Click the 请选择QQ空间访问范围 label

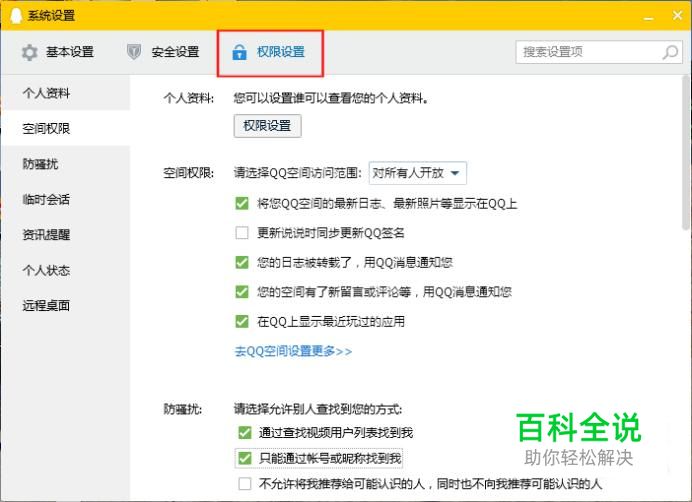click(x=298, y=173)
